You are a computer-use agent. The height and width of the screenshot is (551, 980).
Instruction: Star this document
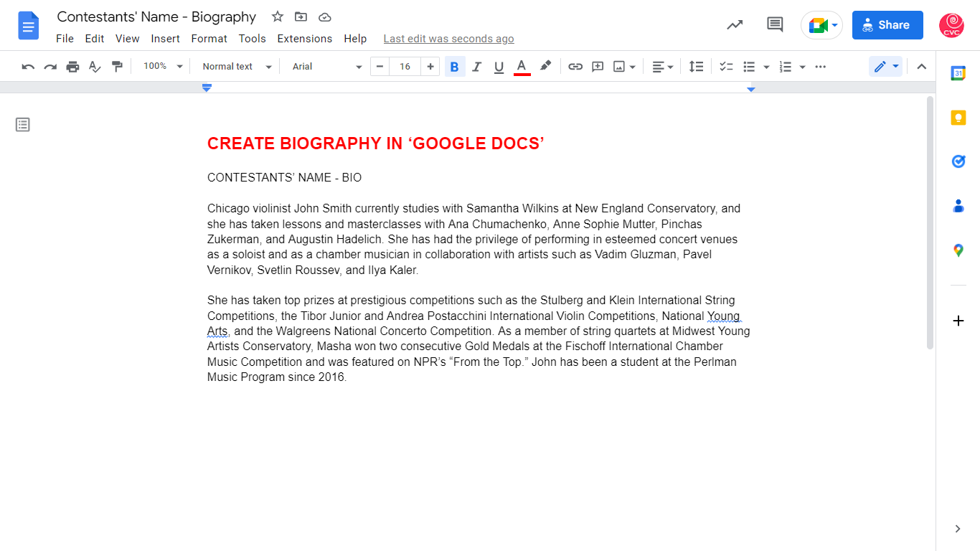(x=278, y=17)
